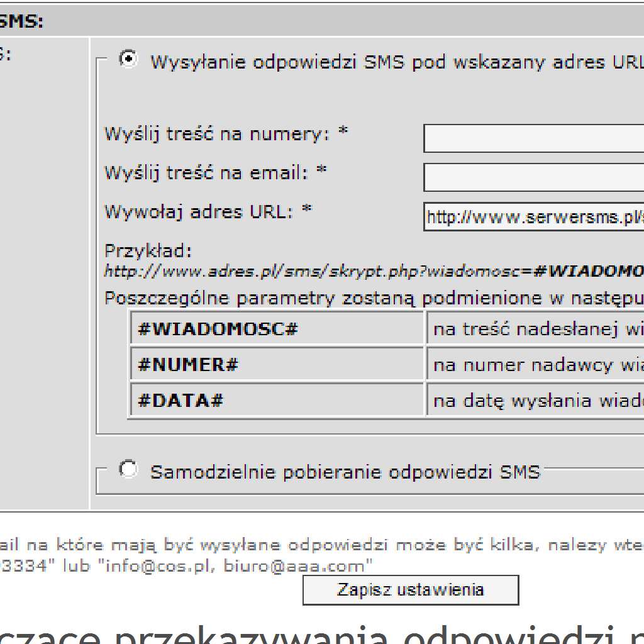Screen dimensions: 644x644
Task: Click the 'Wyślij treść na numery' input field
Action: tap(533, 138)
